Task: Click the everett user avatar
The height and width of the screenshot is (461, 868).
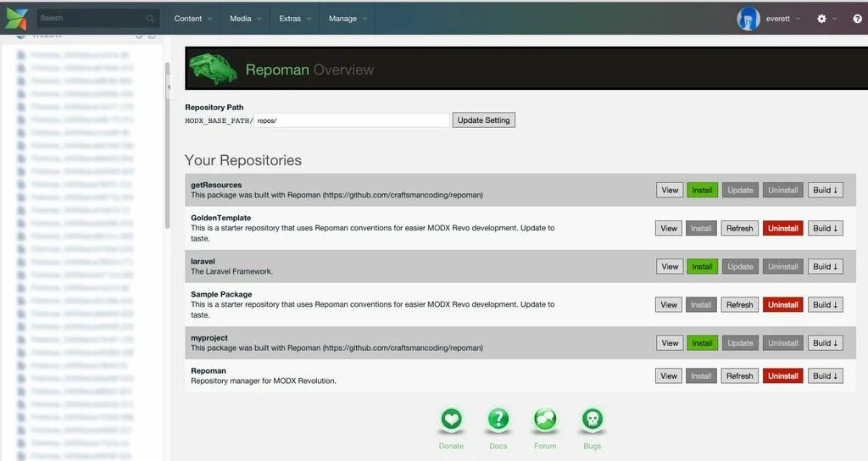Action: pos(748,19)
